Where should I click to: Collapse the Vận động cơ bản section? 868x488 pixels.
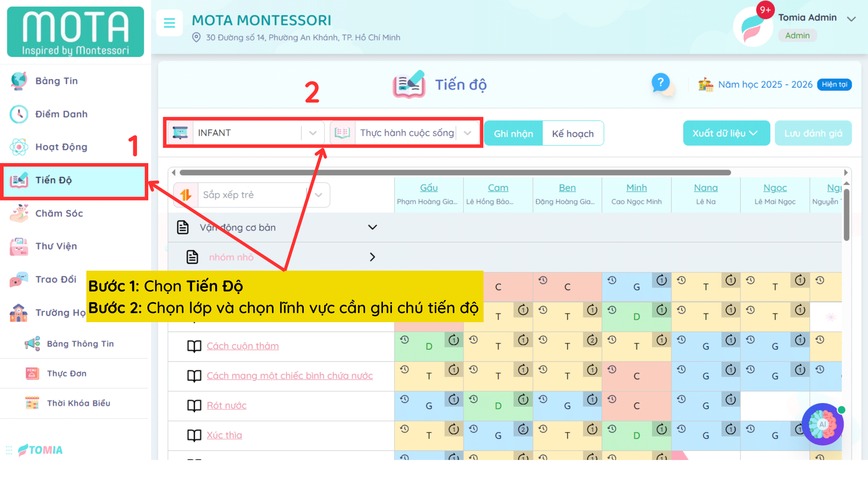pos(372,227)
